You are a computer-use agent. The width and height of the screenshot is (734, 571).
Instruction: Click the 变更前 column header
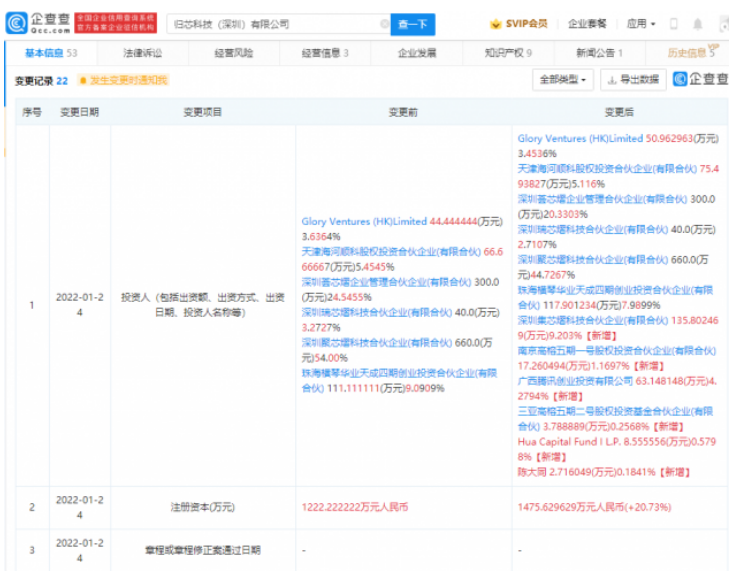(x=403, y=112)
